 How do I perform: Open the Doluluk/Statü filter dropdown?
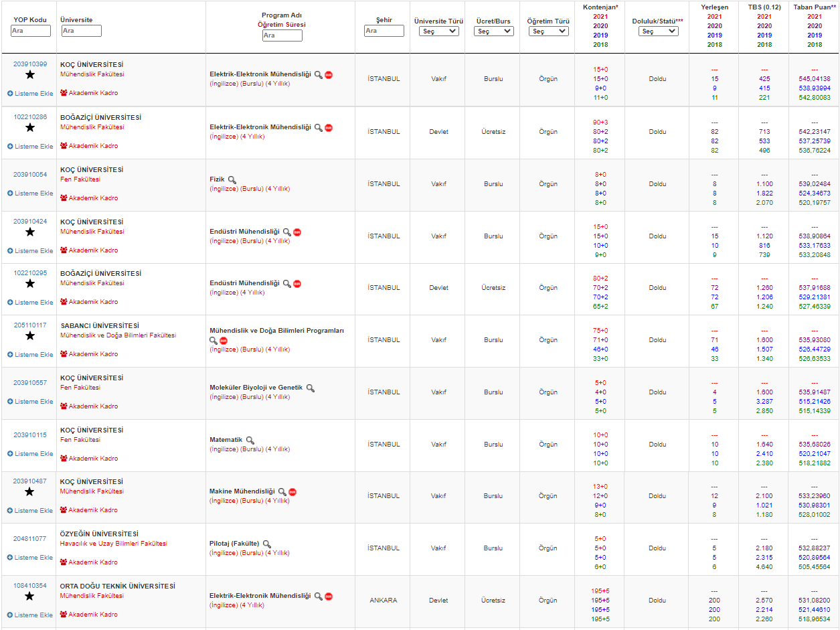click(x=659, y=31)
